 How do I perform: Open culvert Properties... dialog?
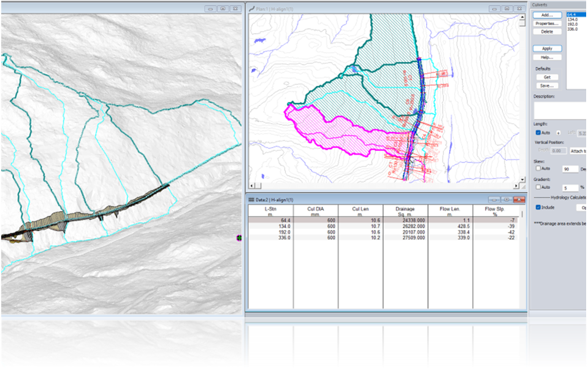(547, 23)
